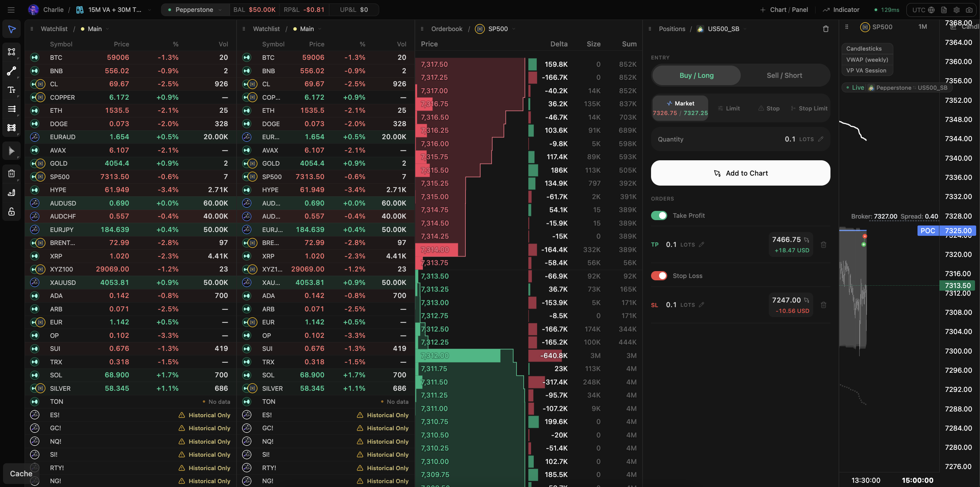Click the Add to Chart button
Screen dimensions: 980x487
[740, 173]
